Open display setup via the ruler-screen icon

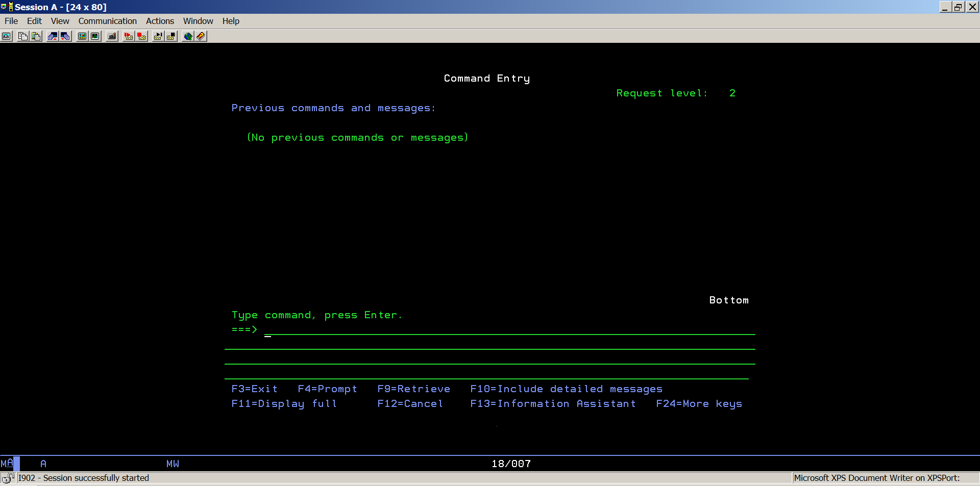coord(82,36)
